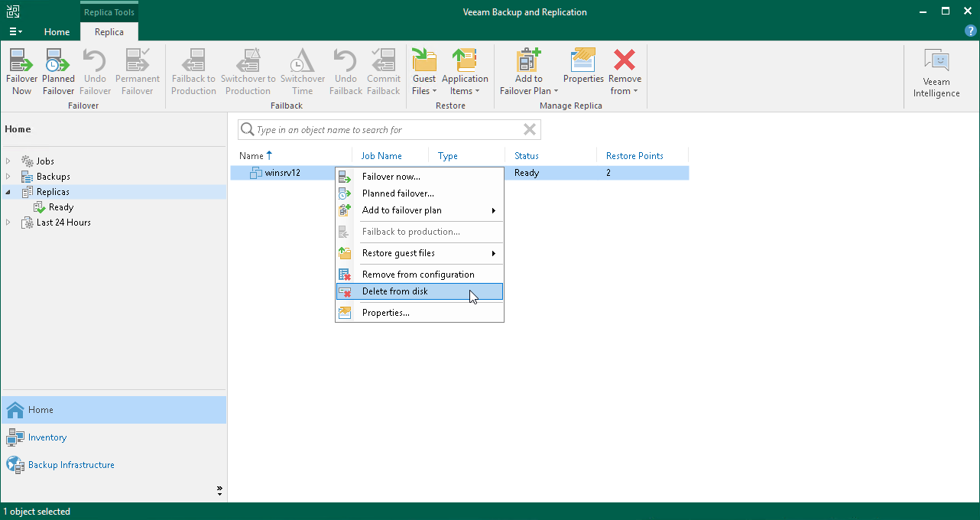Select Last 24 Hours in the tree
The width and height of the screenshot is (980, 520).
click(x=63, y=223)
